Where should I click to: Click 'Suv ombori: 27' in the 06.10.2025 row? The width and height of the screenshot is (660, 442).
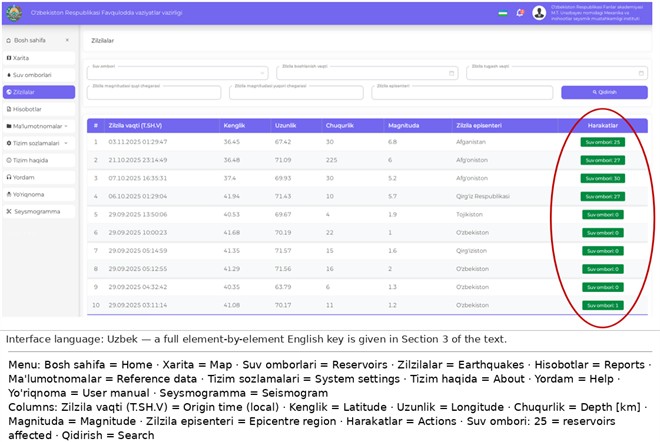[602, 197]
